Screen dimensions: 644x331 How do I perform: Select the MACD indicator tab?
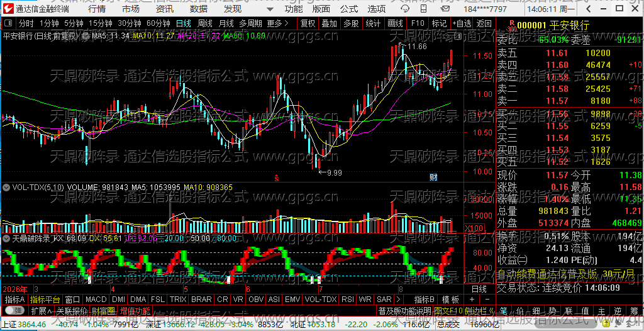pos(96,300)
